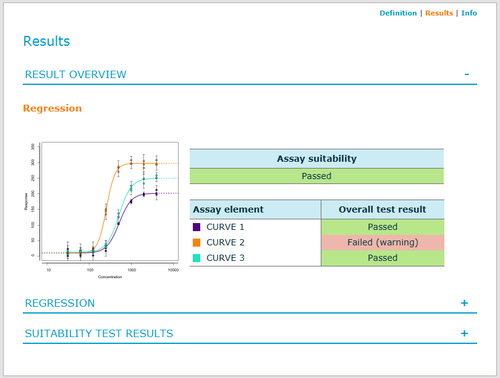Click the Overall test result column header
500x378 pixels.
tap(383, 209)
